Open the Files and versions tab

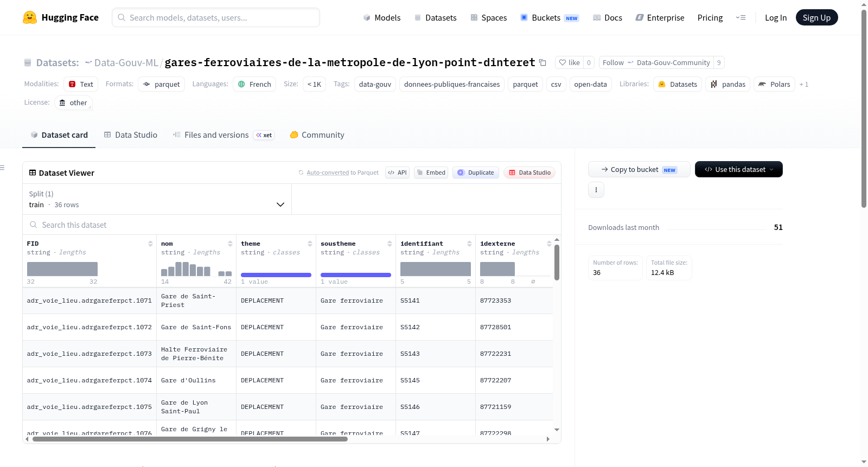(x=224, y=135)
